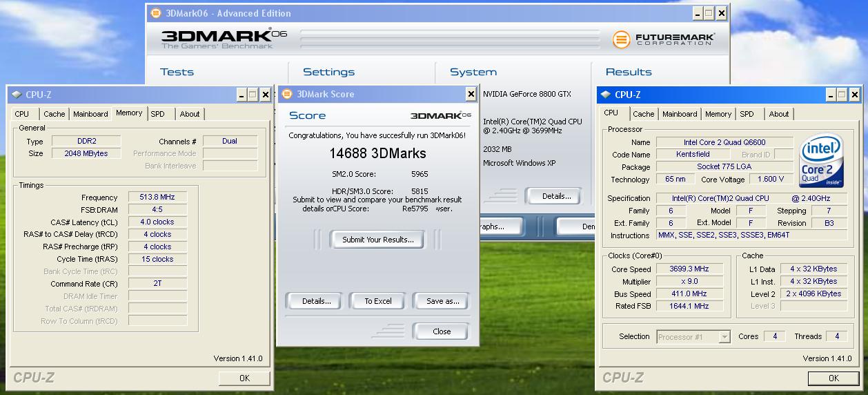
Task: Click Package field Socket 775 LGA
Action: tap(724, 167)
